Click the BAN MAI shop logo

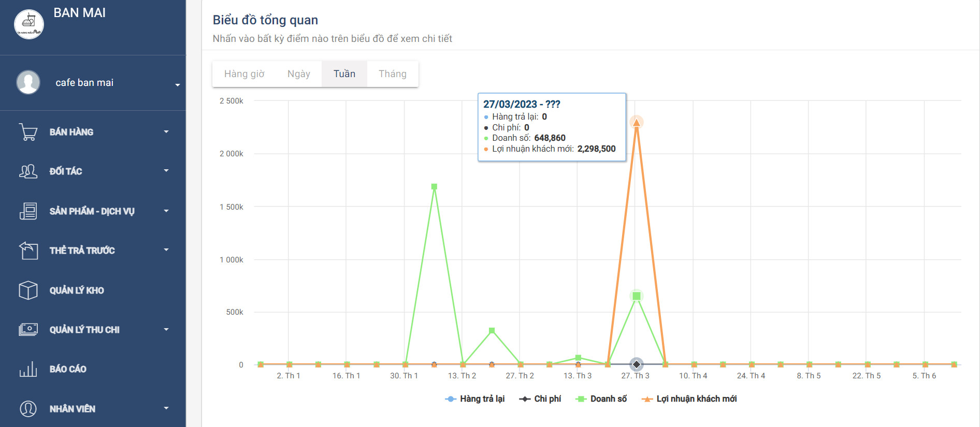(x=29, y=24)
